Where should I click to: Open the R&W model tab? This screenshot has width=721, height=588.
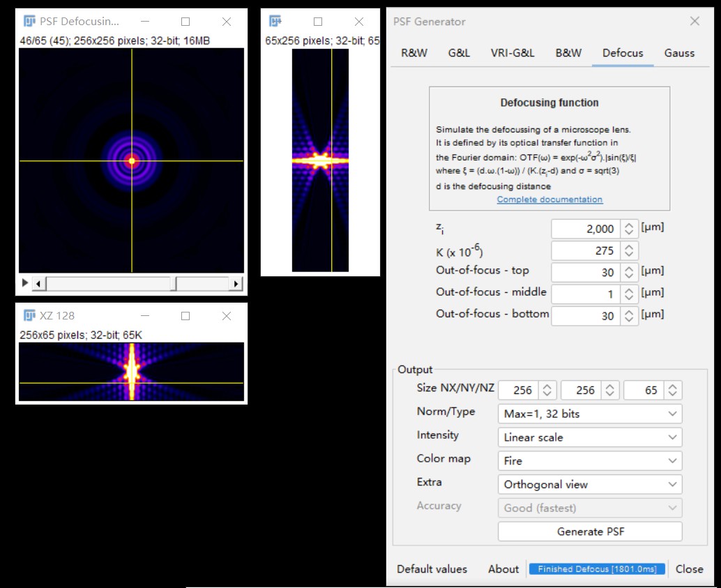click(x=413, y=52)
